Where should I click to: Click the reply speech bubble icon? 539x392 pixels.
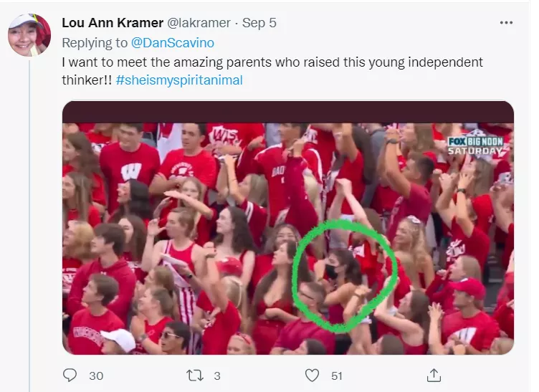[70, 375]
